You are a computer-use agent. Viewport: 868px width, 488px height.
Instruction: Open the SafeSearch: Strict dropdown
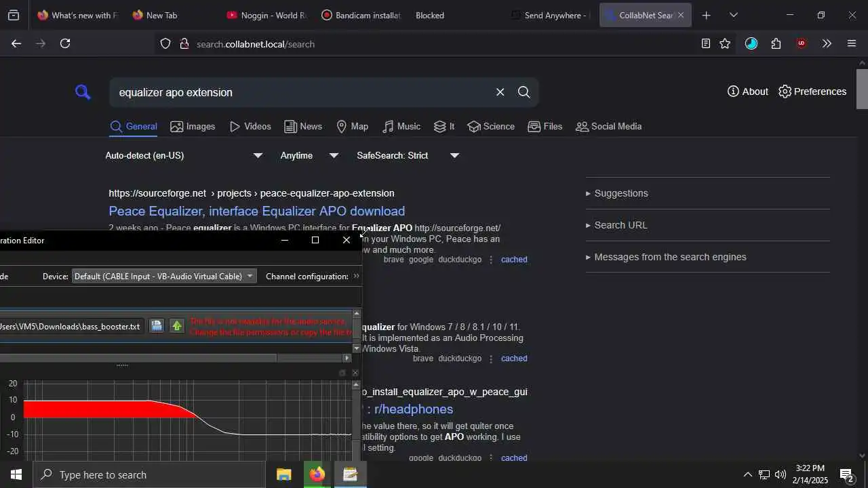408,155
